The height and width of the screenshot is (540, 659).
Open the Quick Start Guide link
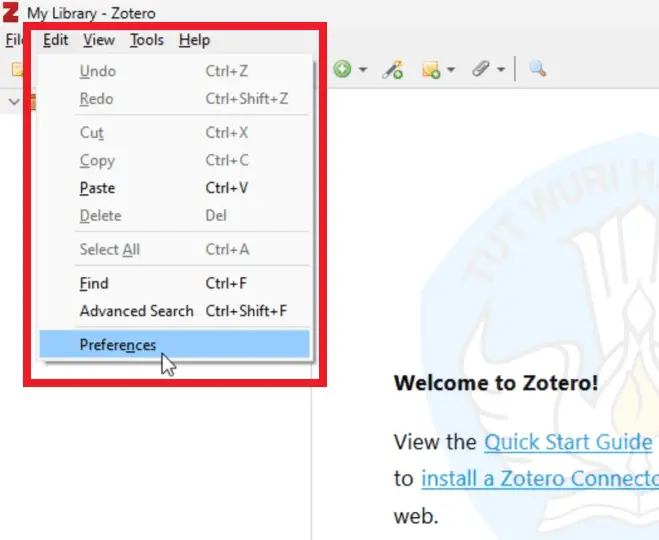568,442
